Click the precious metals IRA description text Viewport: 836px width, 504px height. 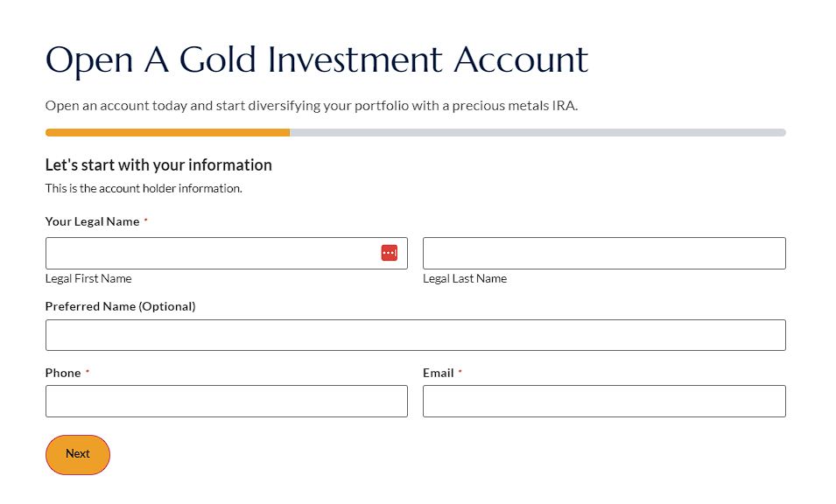[312, 106]
